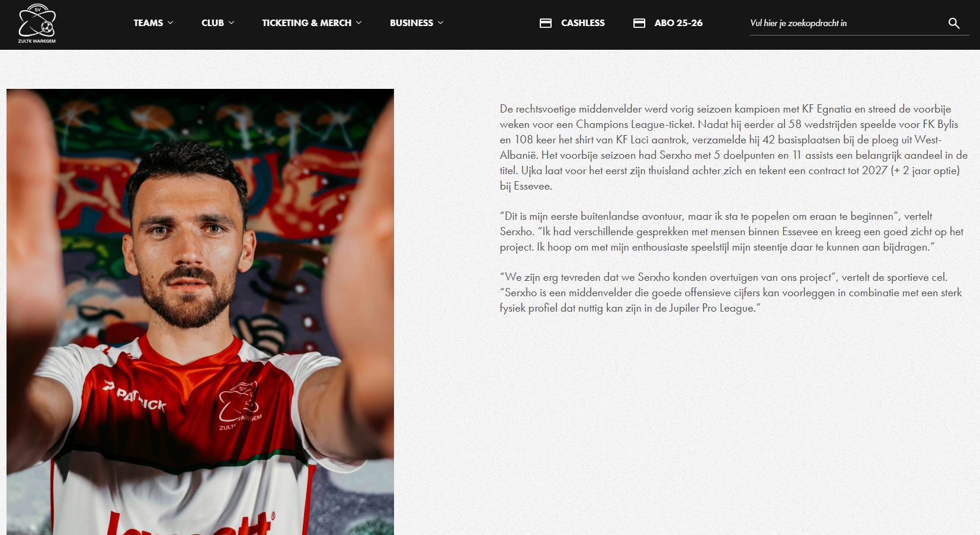
Task: Expand the Business chevron arrow
Action: (441, 23)
